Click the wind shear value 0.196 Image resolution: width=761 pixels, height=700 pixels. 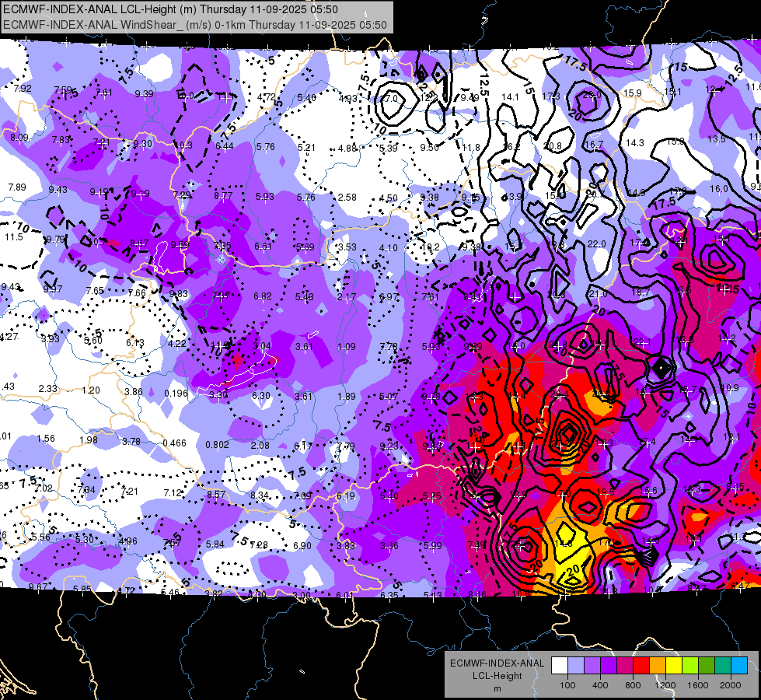coord(176,393)
